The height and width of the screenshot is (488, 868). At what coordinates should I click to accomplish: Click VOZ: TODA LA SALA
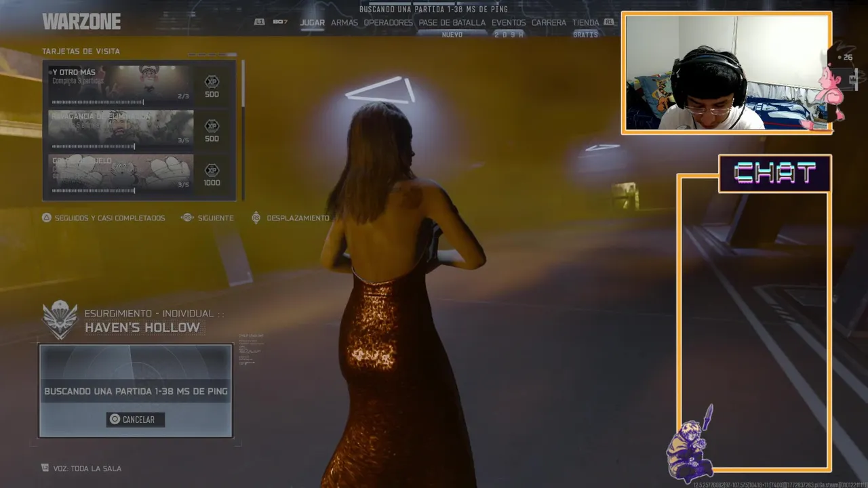(x=87, y=468)
